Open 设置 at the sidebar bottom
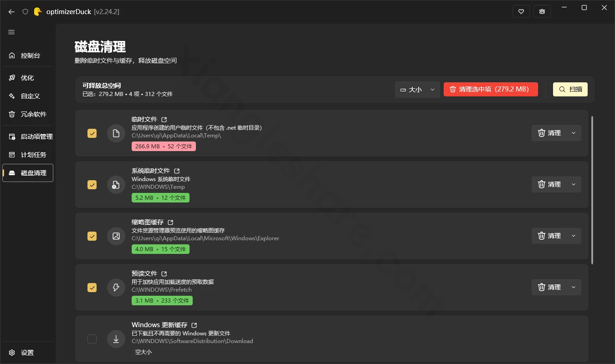The image size is (615, 364). [28, 353]
